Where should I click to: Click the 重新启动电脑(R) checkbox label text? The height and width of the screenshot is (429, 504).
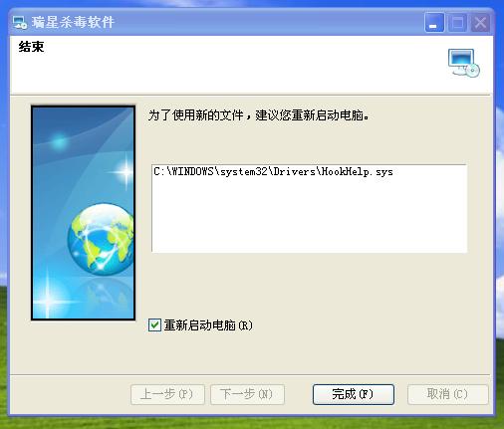(x=208, y=325)
